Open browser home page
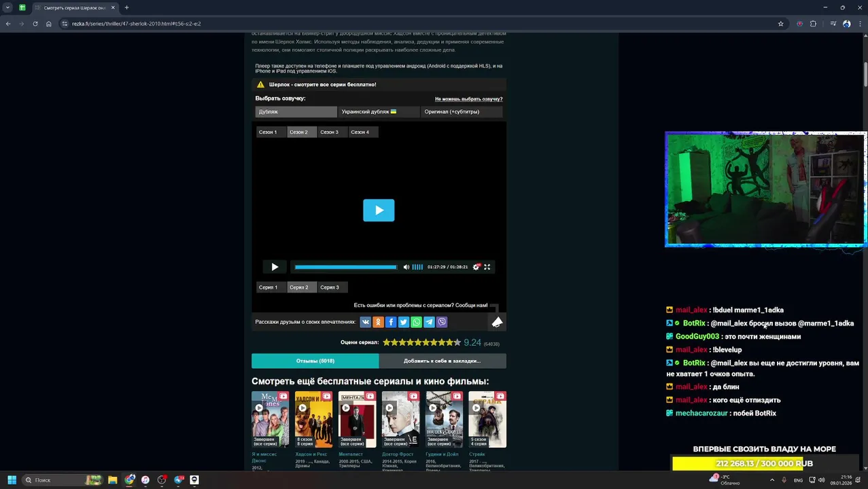 48,24
